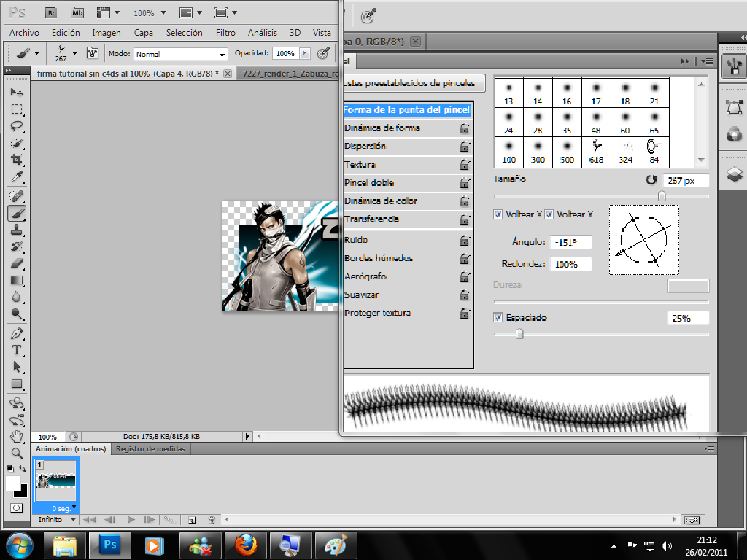Select the Quick Selection tool
Viewport: 747px width, 560px height.
coord(17,143)
